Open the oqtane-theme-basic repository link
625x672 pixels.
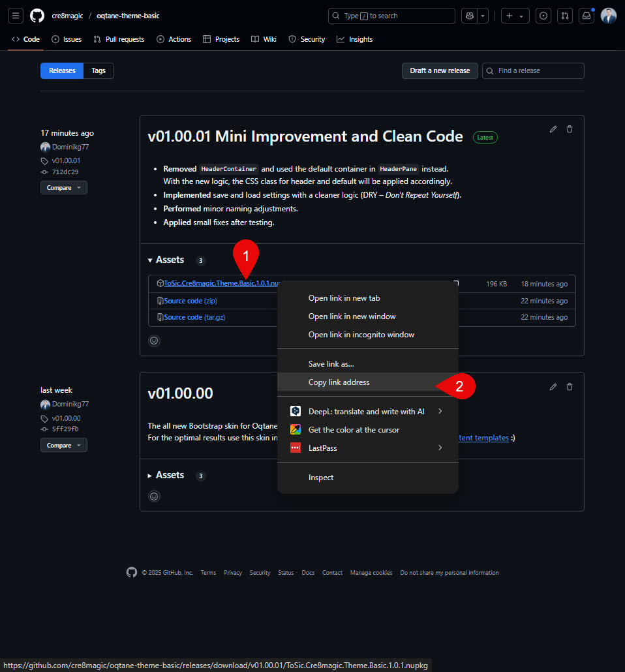tap(128, 16)
